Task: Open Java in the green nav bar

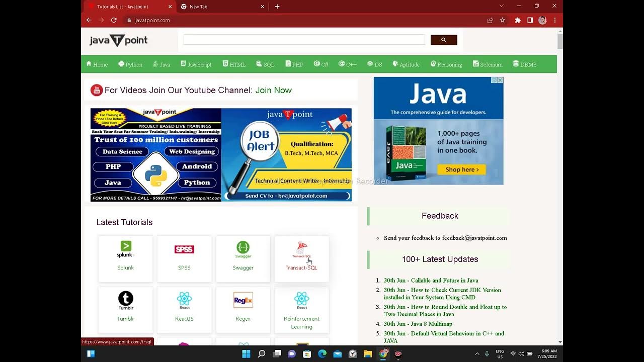Action: [x=161, y=64]
